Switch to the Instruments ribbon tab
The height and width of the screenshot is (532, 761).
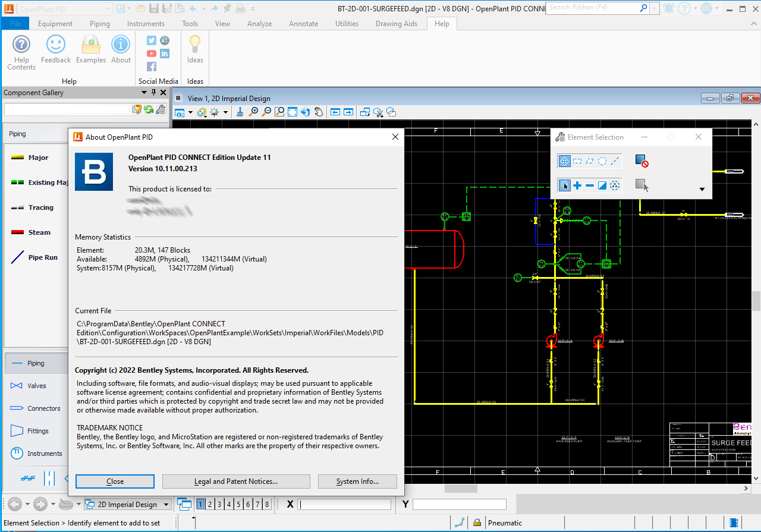146,24
